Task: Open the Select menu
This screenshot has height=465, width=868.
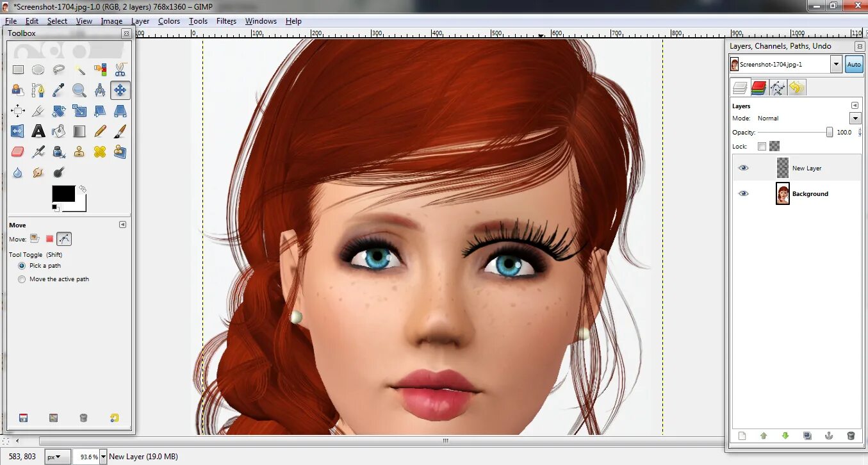Action: [x=57, y=21]
